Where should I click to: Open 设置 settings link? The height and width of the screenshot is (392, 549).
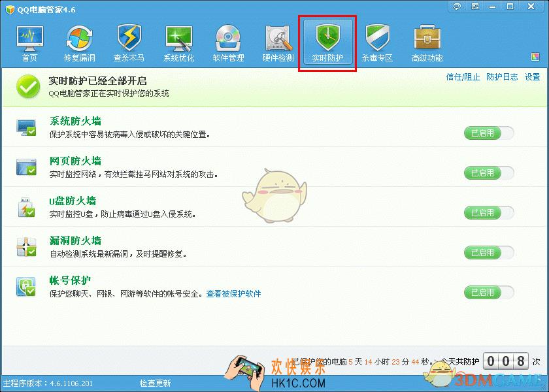532,77
